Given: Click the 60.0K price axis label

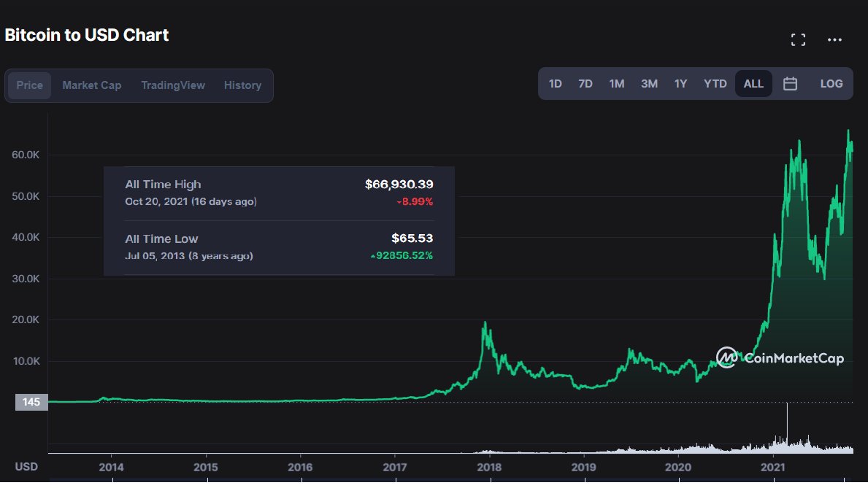Looking at the screenshot, I should click(x=26, y=155).
